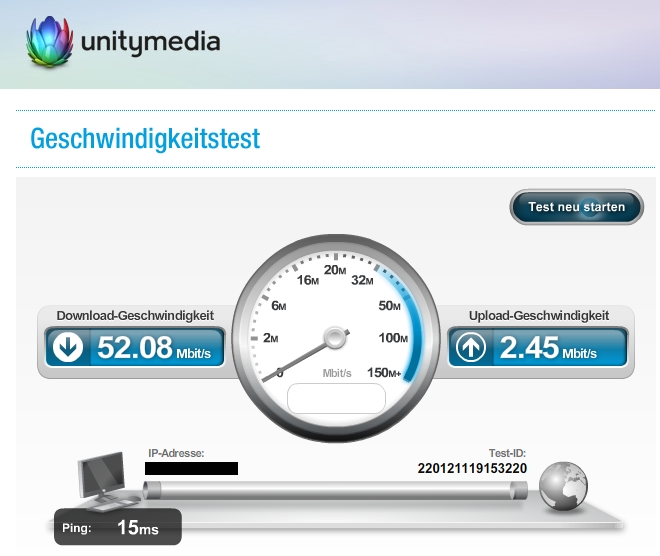Click the speedometer needle hub
Image resolution: width=660 pixels, height=556 pixels.
click(x=335, y=338)
